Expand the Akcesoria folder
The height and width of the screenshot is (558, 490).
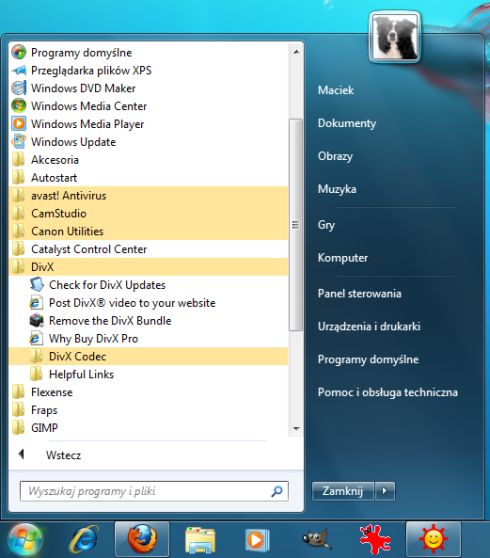coord(148,160)
